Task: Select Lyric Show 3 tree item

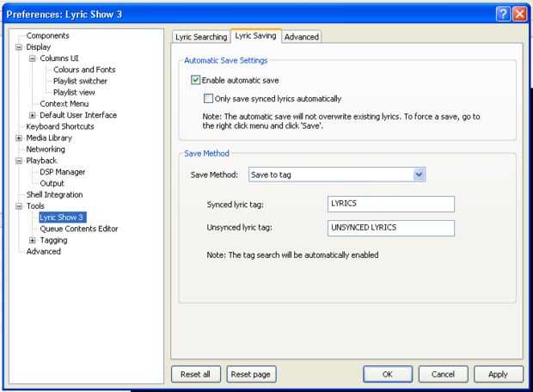Action: click(x=62, y=217)
